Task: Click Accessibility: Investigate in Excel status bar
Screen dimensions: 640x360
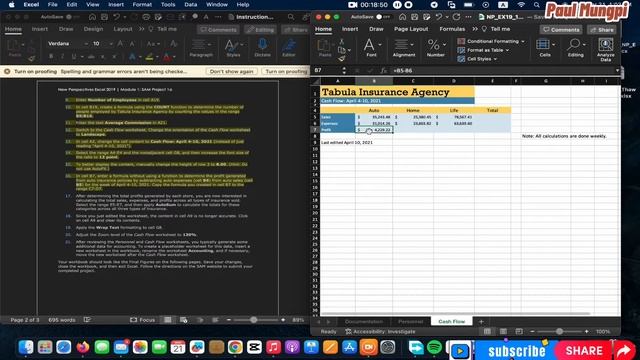Action: 380,331
